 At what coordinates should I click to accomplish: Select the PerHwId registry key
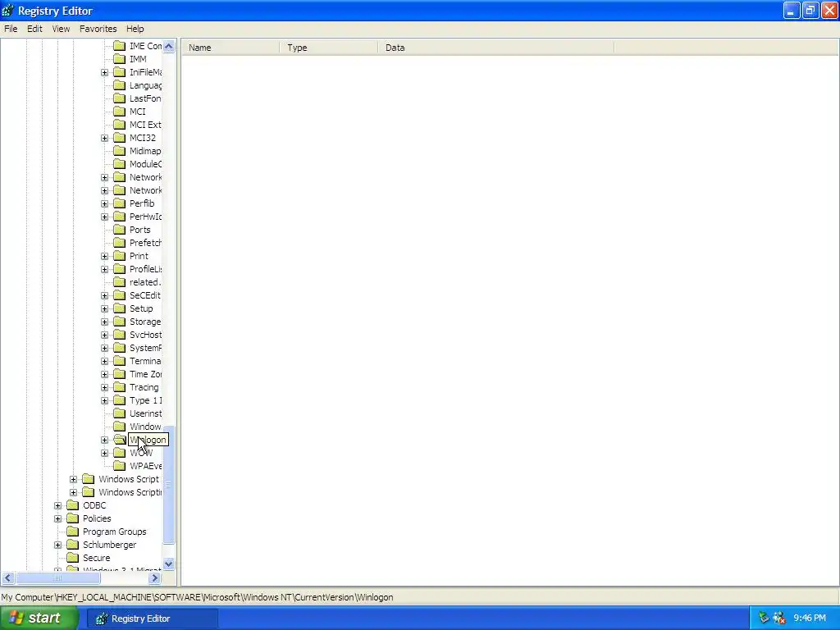click(x=145, y=217)
